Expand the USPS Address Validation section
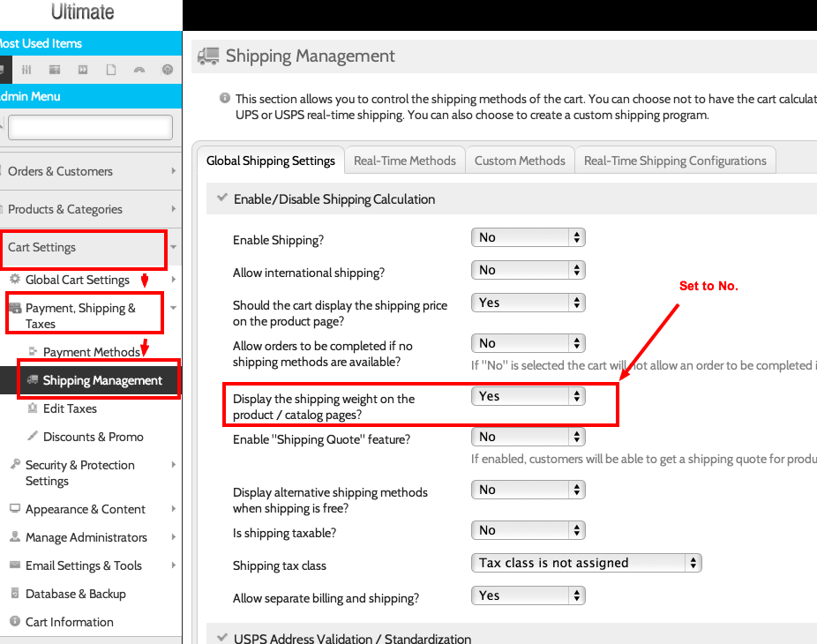The image size is (817, 644). 221,639
